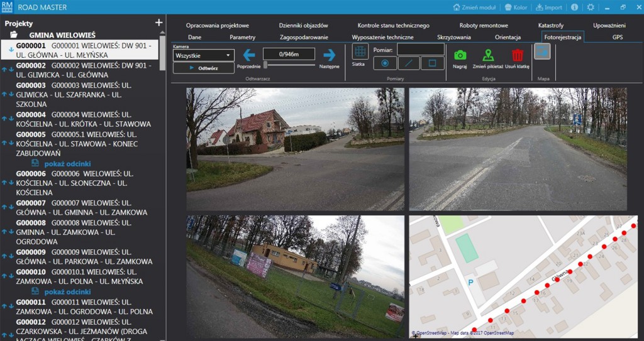Click the arrows icon beside G000009

point(8,256)
